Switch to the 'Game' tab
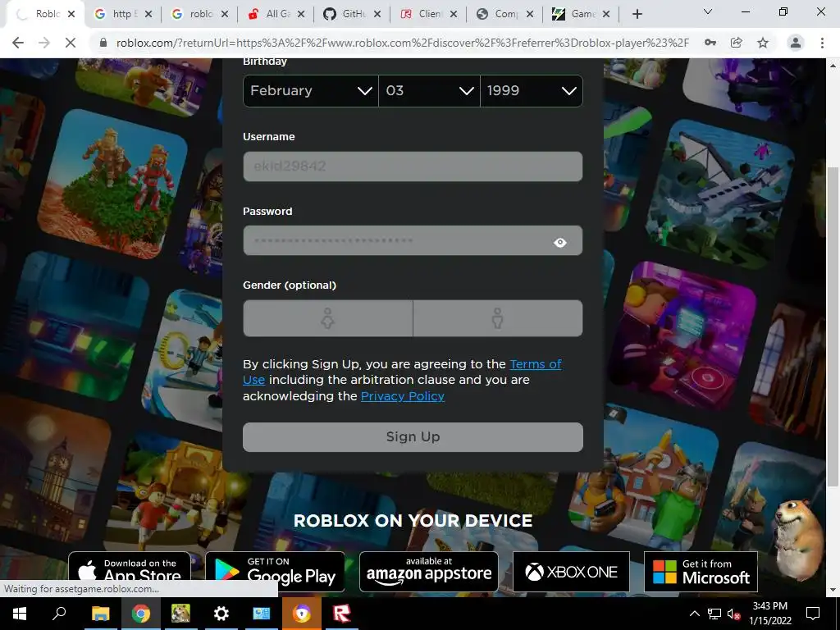The width and height of the screenshot is (840, 630). pyautogui.click(x=581, y=14)
